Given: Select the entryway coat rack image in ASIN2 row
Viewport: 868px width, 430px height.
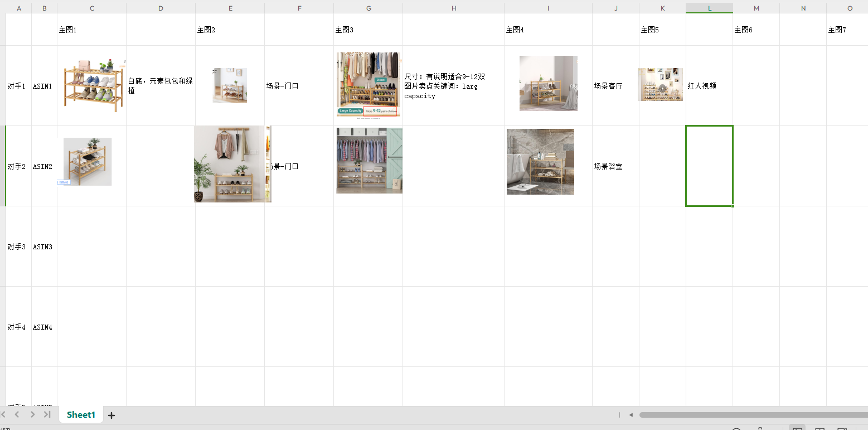Looking at the screenshot, I should click(232, 164).
